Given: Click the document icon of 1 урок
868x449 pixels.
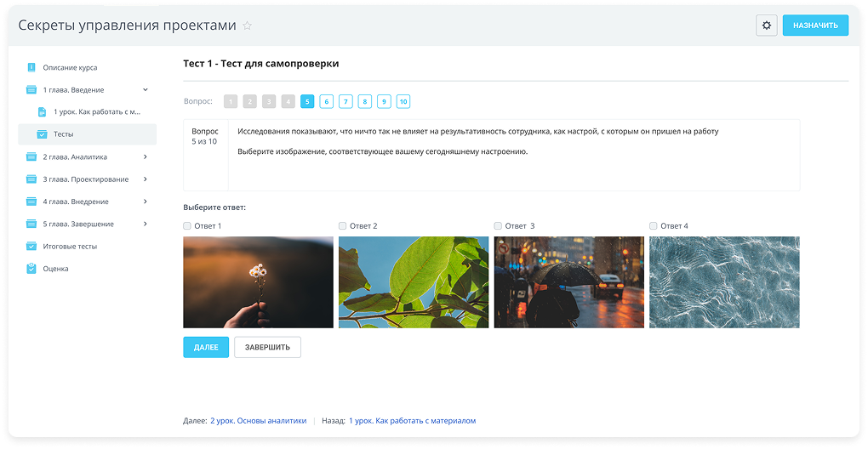Looking at the screenshot, I should pos(42,111).
